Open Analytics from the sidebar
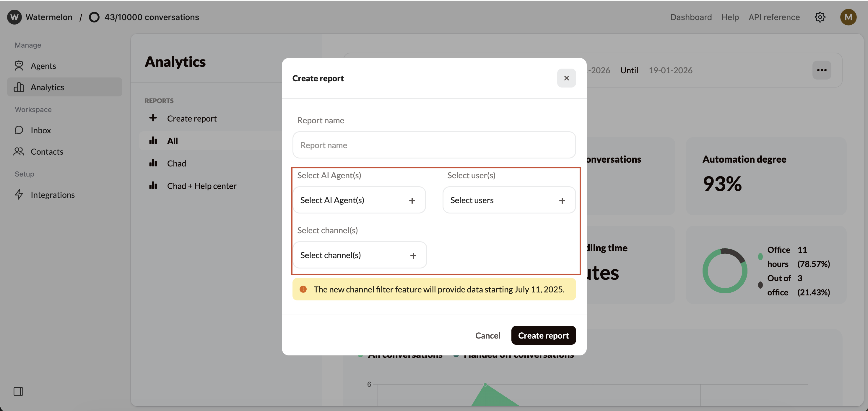This screenshot has height=411, width=868. click(47, 87)
